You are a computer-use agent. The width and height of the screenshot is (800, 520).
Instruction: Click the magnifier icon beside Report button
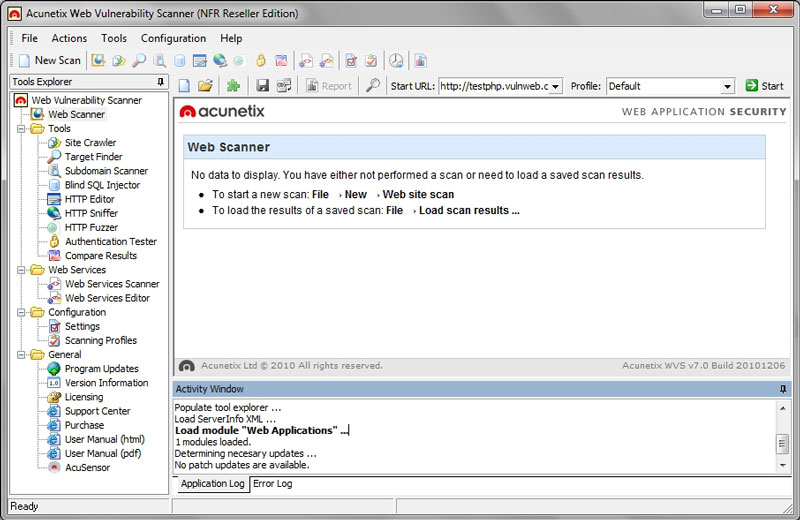pos(372,86)
